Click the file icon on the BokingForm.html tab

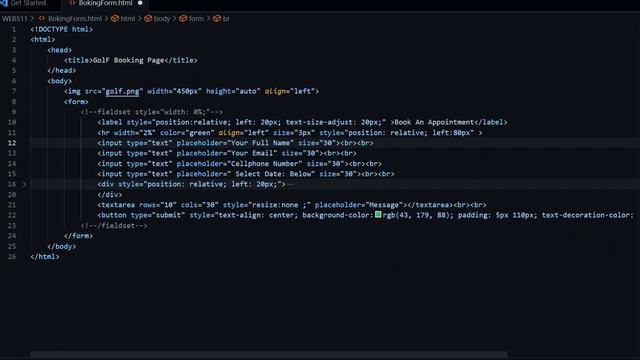(x=72, y=3)
